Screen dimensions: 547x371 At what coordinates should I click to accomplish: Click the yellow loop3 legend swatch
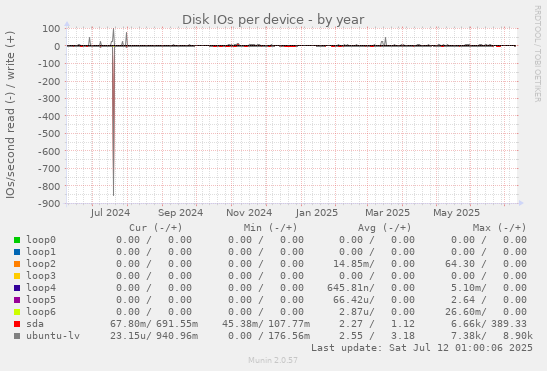pyautogui.click(x=17, y=276)
